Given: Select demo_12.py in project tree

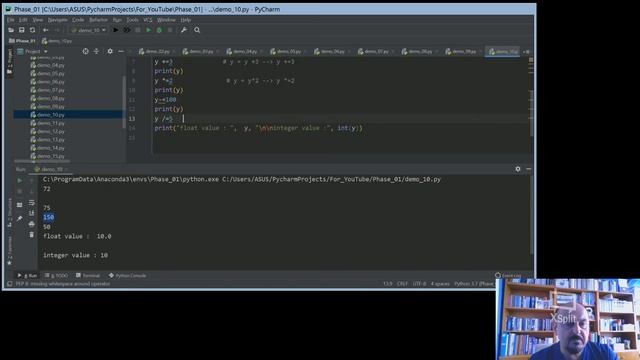Looking at the screenshot, I should [47, 131].
